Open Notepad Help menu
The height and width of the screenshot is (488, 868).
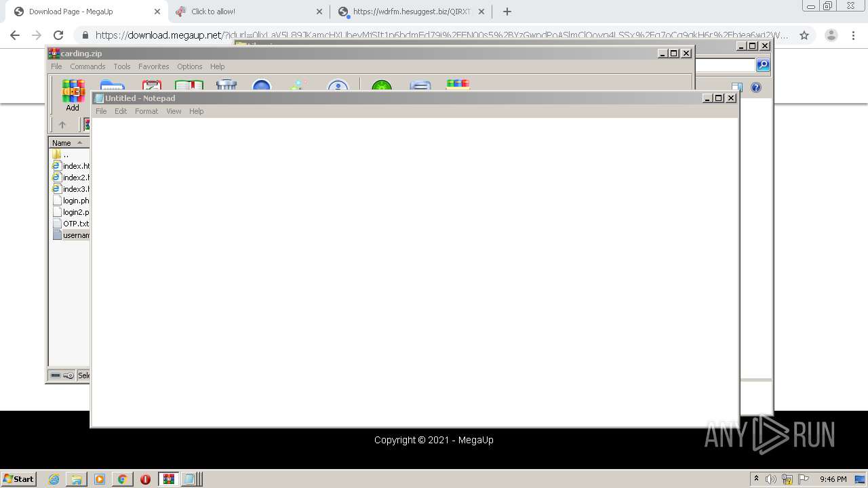[x=196, y=111]
